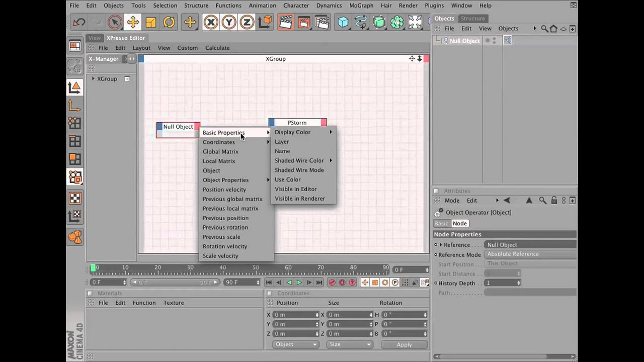The height and width of the screenshot is (362, 644).
Task: Click the blue input port on PStorm node
Action: point(272,123)
